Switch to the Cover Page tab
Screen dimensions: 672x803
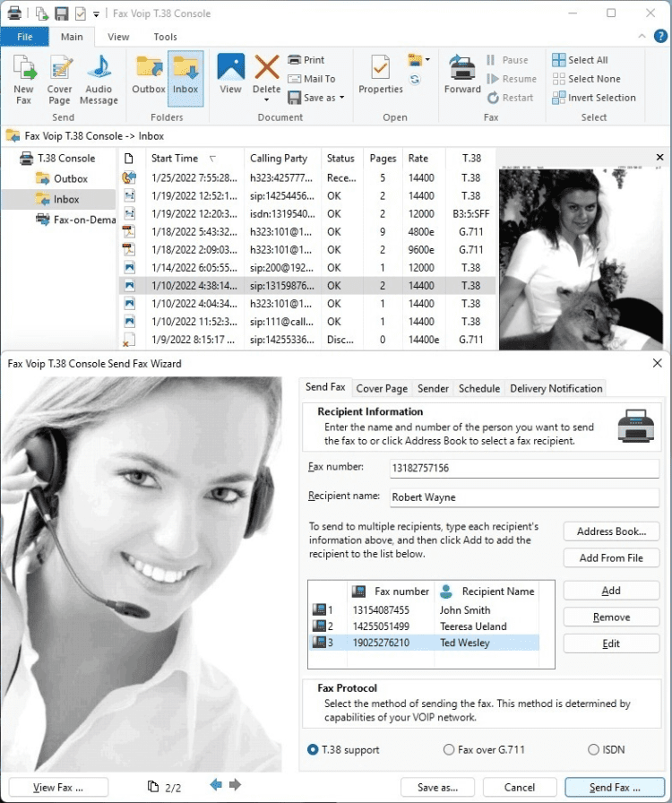point(382,388)
